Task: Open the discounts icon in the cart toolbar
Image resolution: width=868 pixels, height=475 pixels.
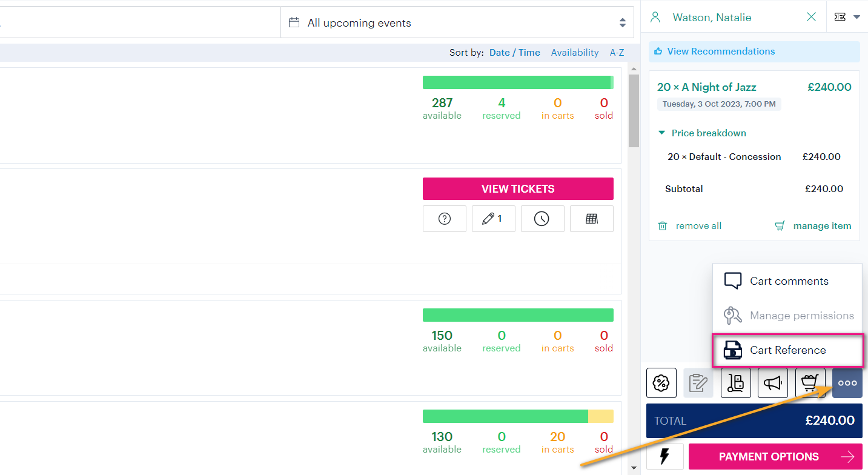Action: point(661,382)
